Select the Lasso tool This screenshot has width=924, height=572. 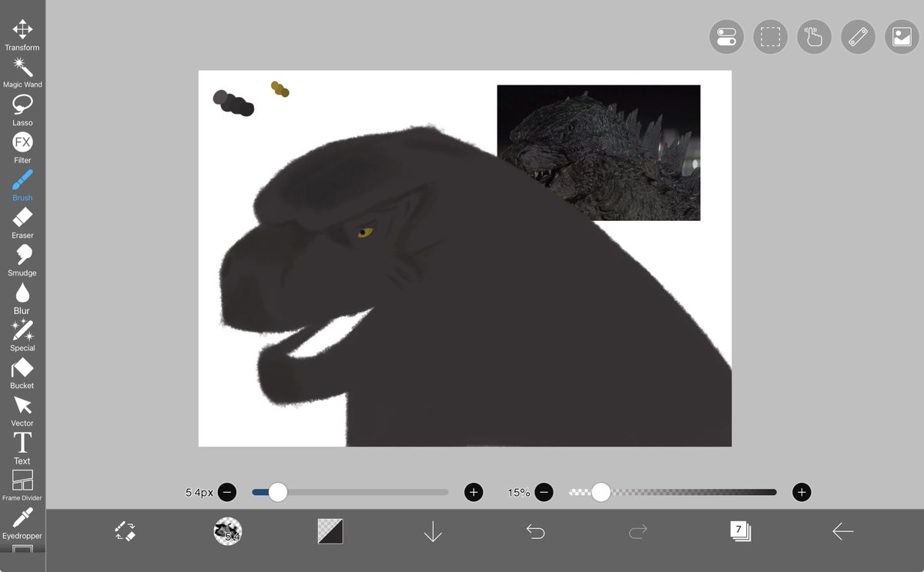click(22, 110)
